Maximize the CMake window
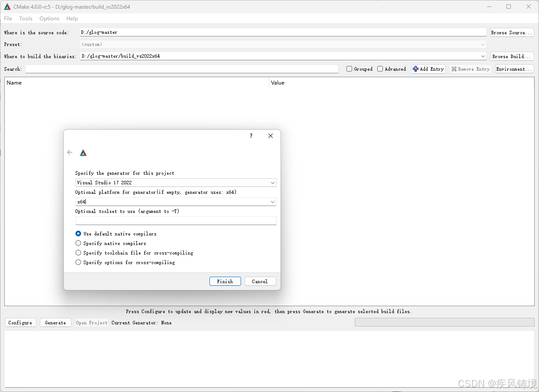The image size is (539, 392). [509, 7]
